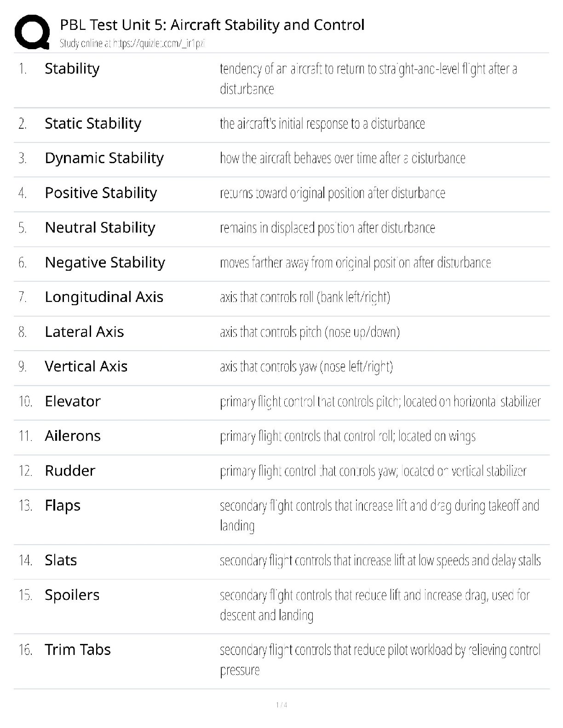Click the Static Stability term
Screen dimensions: 563x728
tap(93, 123)
